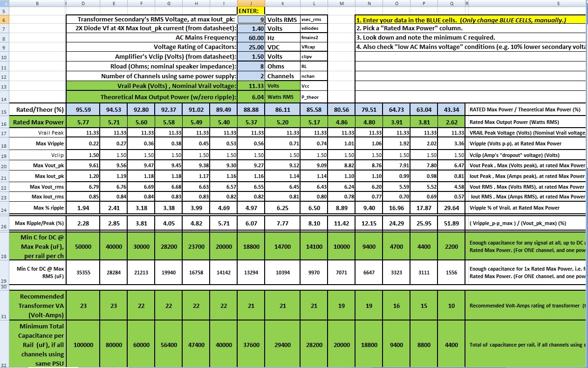This screenshot has width=588, height=368.
Task: Click the Min C RMS cell 13294
Action: [251, 273]
